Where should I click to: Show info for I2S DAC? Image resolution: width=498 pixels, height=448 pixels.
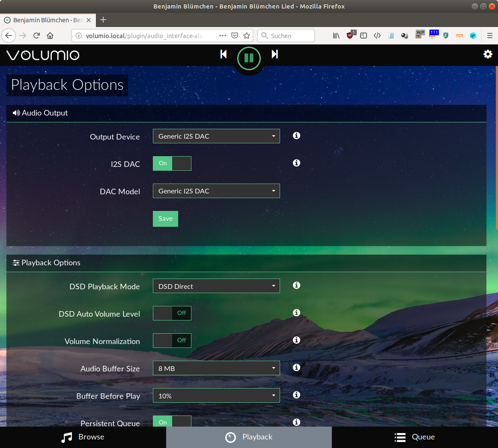pos(296,163)
